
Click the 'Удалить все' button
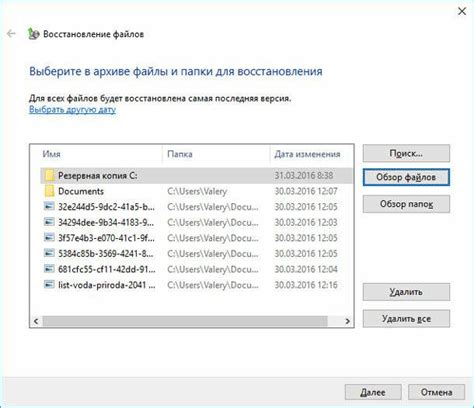(x=406, y=319)
